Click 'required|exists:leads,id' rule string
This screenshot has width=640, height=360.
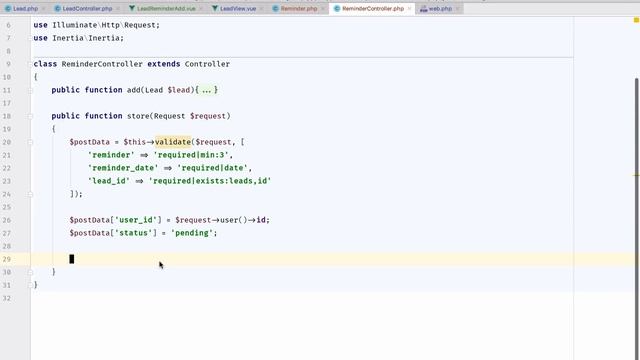(x=210, y=181)
